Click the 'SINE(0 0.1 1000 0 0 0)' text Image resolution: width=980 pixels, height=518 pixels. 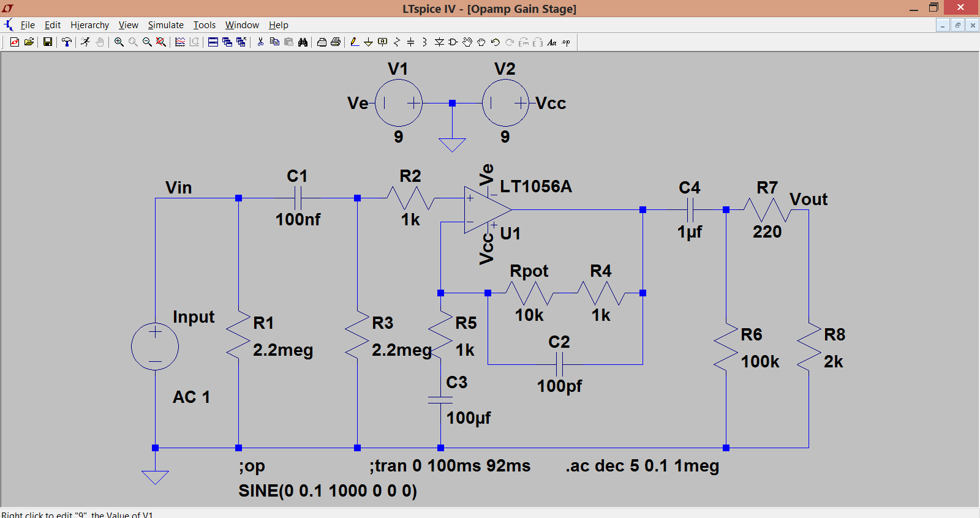pos(328,491)
